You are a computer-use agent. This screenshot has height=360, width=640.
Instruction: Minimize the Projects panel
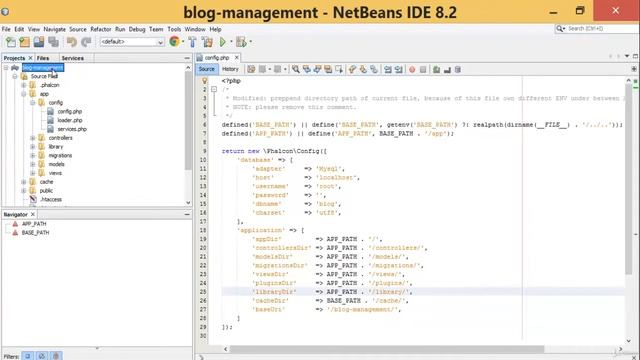click(187, 58)
